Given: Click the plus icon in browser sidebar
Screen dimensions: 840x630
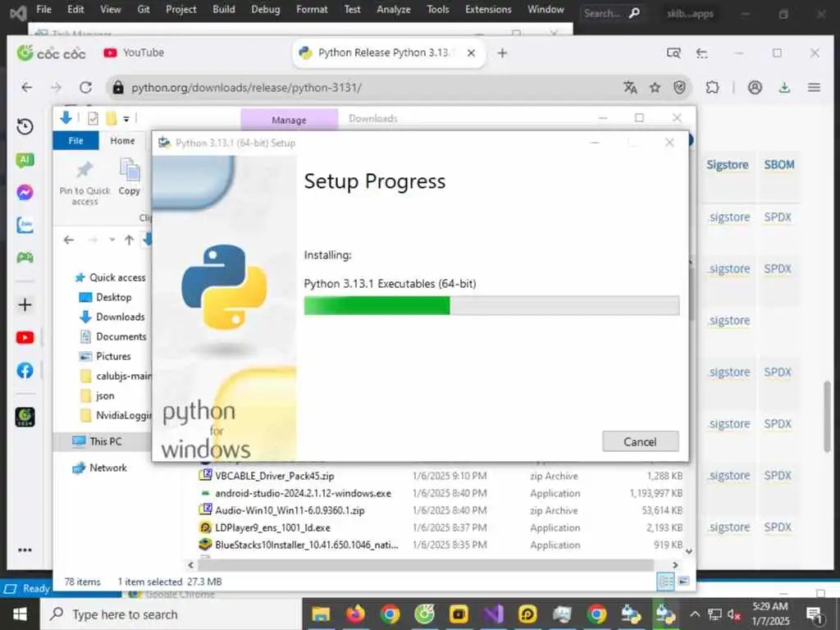Looking at the screenshot, I should point(25,305).
